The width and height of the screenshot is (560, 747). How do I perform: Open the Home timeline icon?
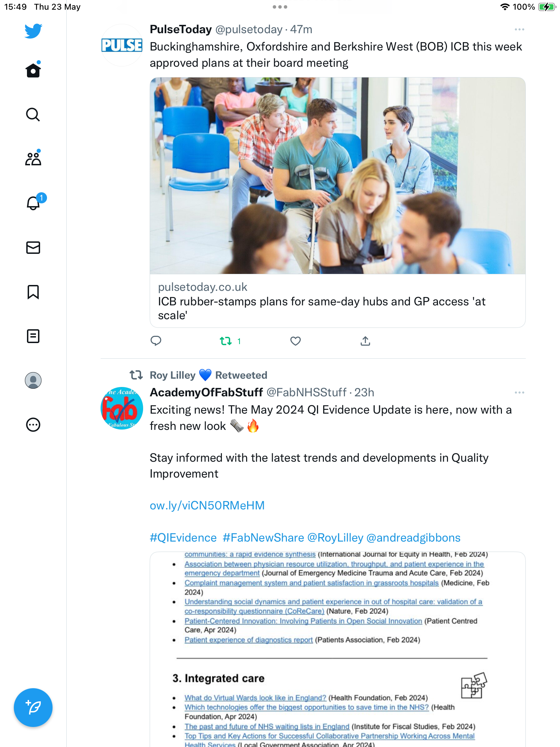pyautogui.click(x=33, y=70)
